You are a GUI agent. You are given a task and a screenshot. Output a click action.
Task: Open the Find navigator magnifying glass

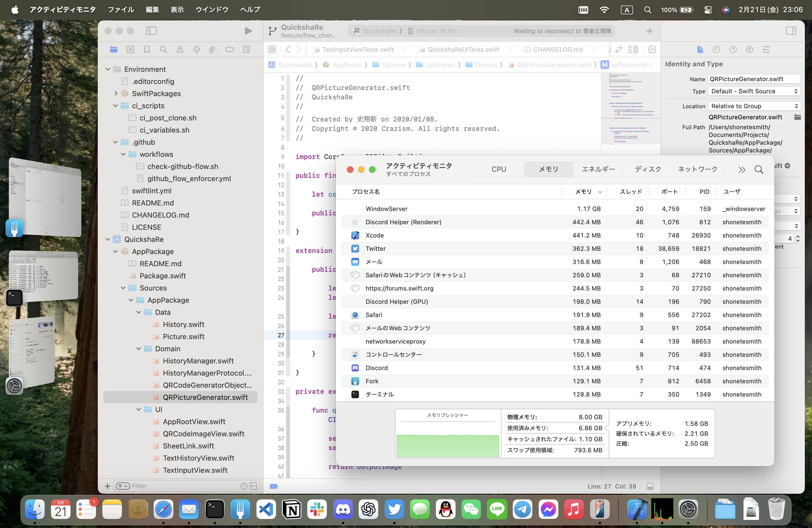pos(163,49)
